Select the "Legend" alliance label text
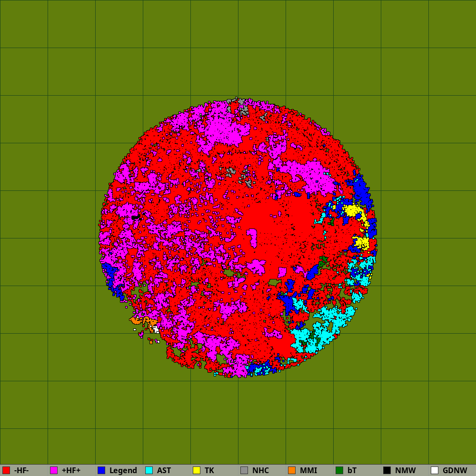The height and width of the screenshot is (476, 476). coord(123,471)
